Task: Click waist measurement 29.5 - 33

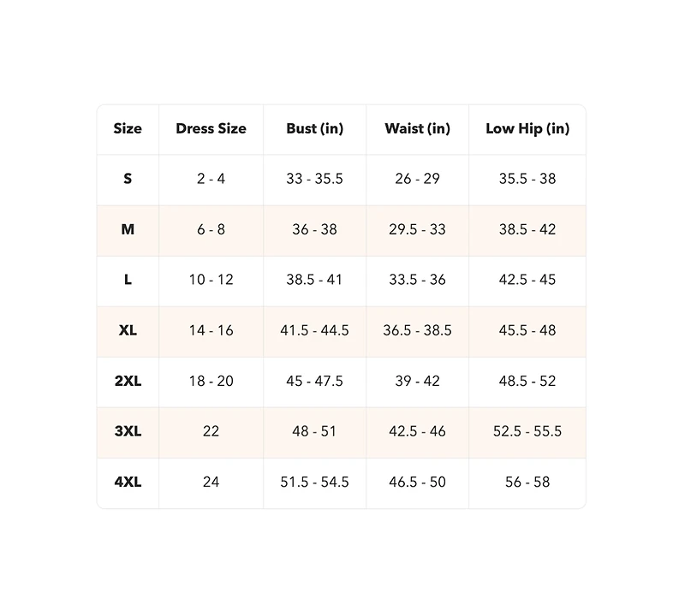Action: pyautogui.click(x=417, y=229)
